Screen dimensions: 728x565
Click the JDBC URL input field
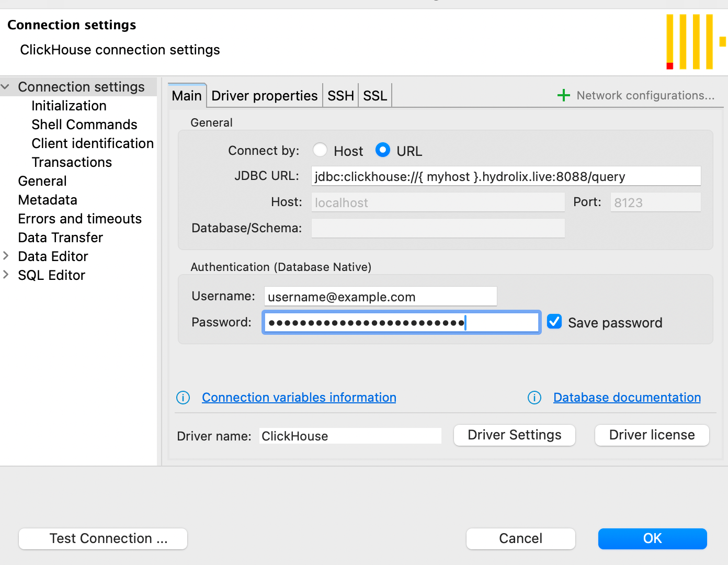point(506,176)
